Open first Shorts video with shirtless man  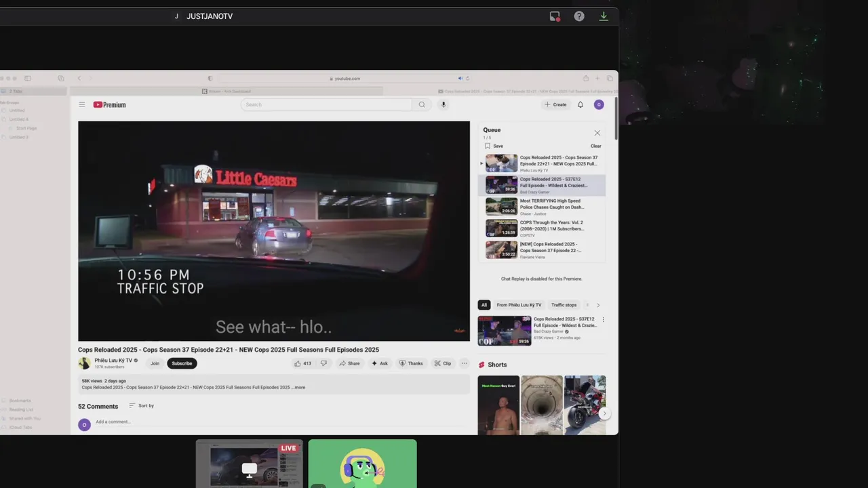click(x=498, y=405)
